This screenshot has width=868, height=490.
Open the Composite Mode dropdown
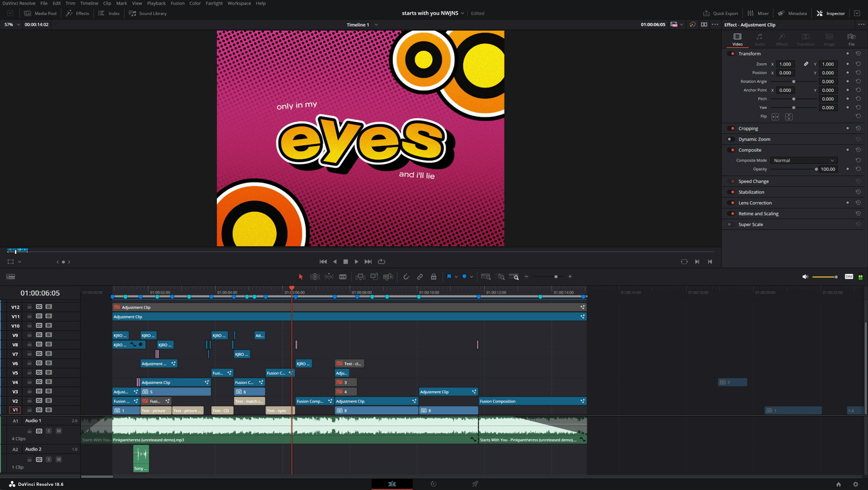(803, 160)
